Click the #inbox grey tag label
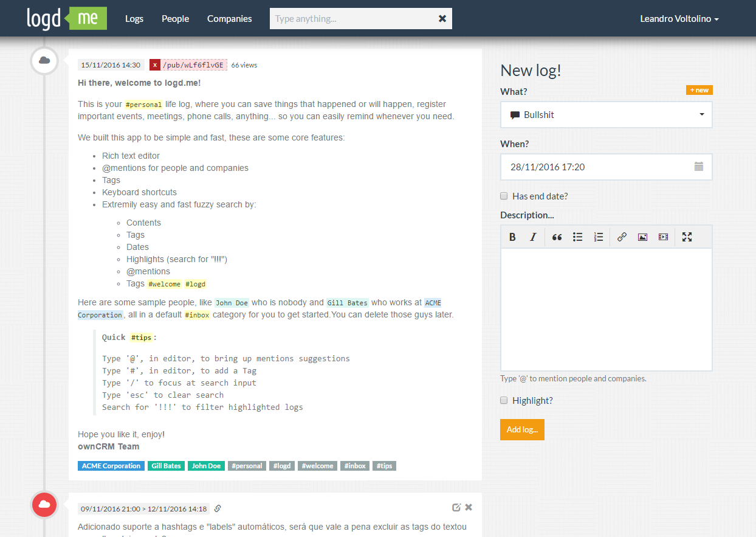The width and height of the screenshot is (756, 537). [x=355, y=466]
